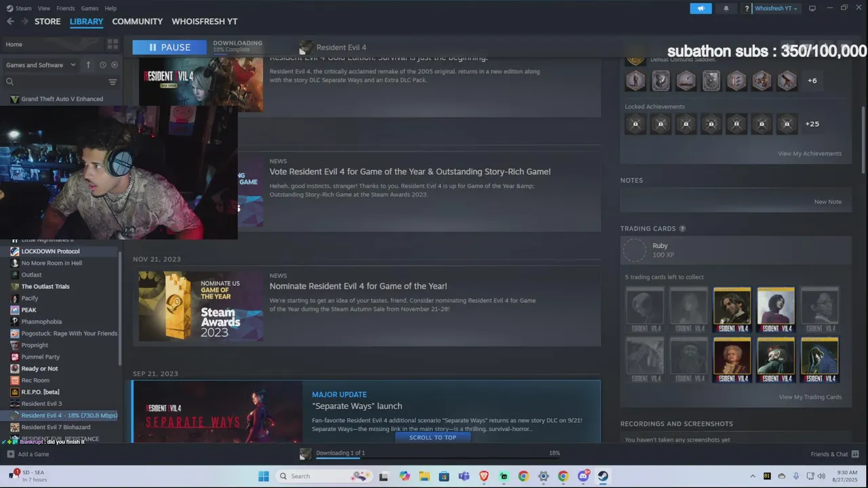Screen dimensions: 868x488
Task: Open "Separate Ways" launch major update
Action: [366, 411]
